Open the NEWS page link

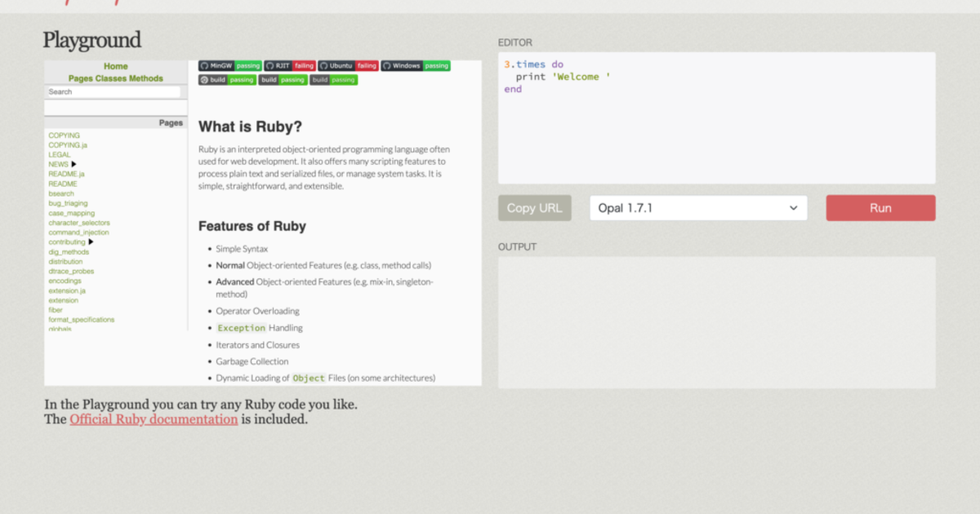[x=58, y=164]
